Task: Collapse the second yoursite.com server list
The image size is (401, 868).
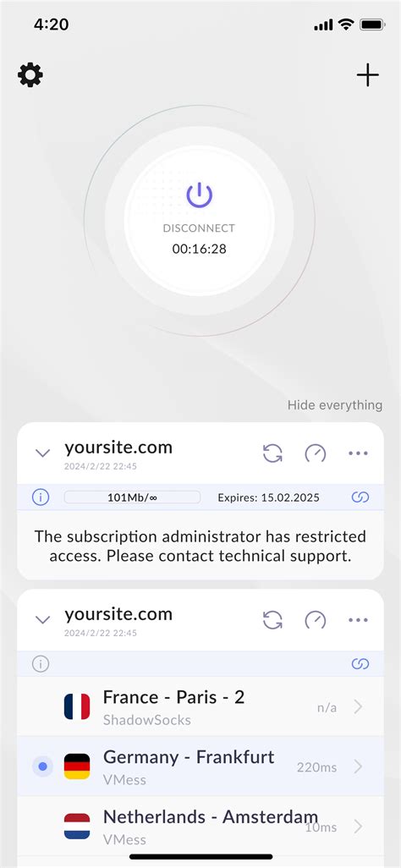Action: click(x=42, y=619)
